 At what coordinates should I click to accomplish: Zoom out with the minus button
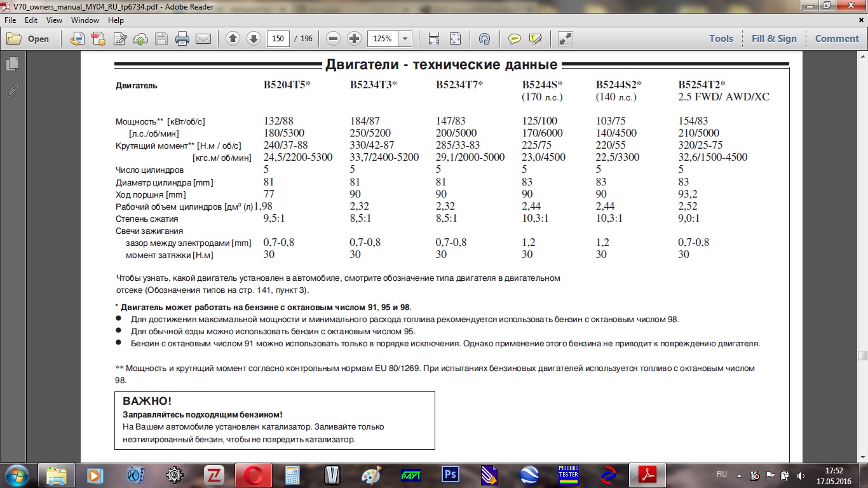coord(334,39)
